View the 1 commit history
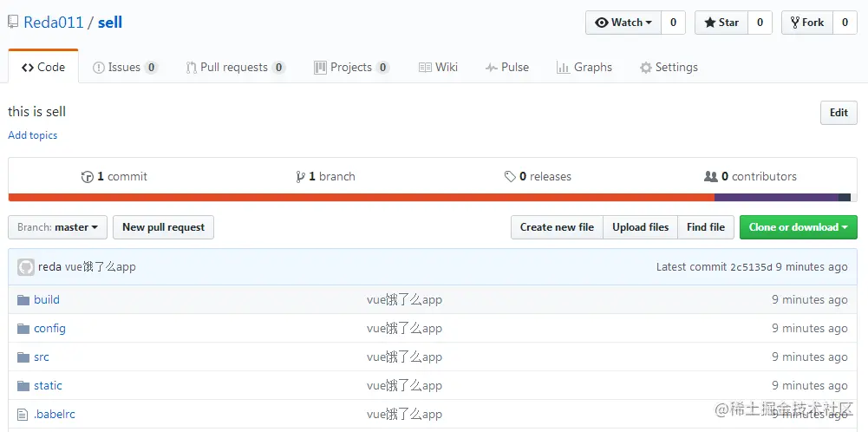This screenshot has width=868, height=432. pyautogui.click(x=114, y=177)
